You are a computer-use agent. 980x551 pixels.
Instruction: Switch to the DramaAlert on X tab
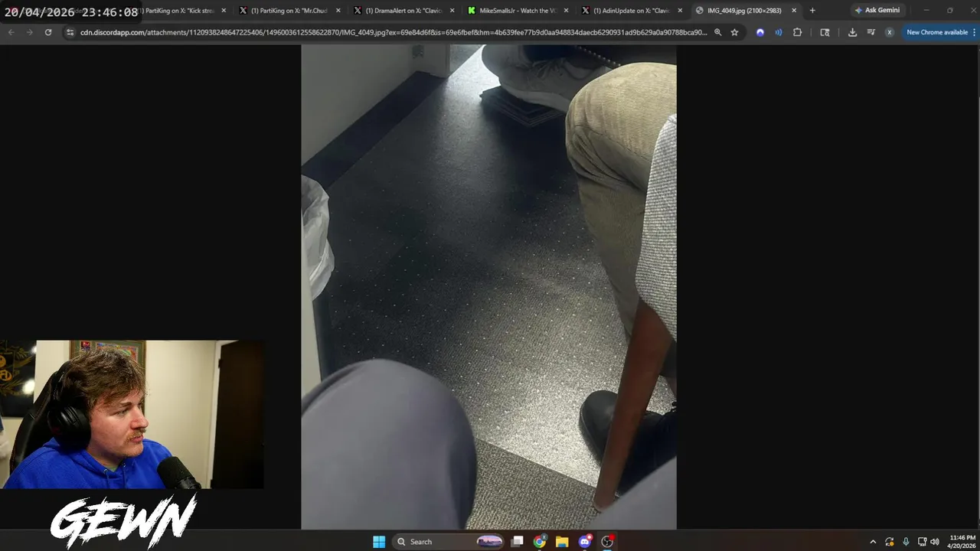tap(403, 11)
